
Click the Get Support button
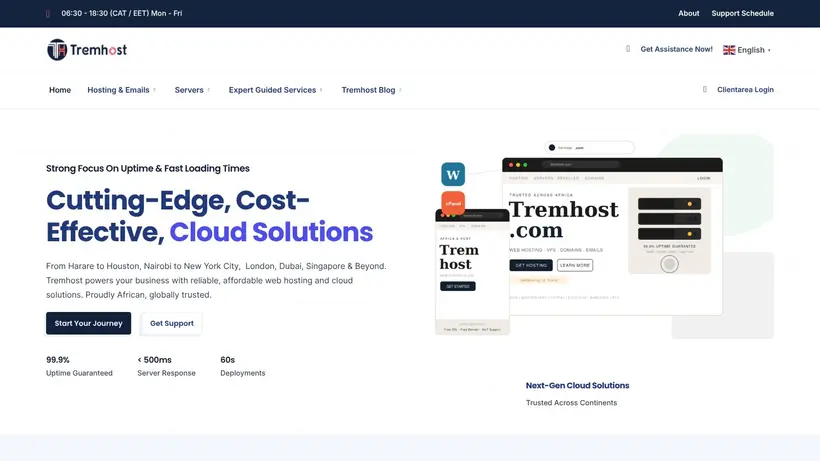coord(172,323)
